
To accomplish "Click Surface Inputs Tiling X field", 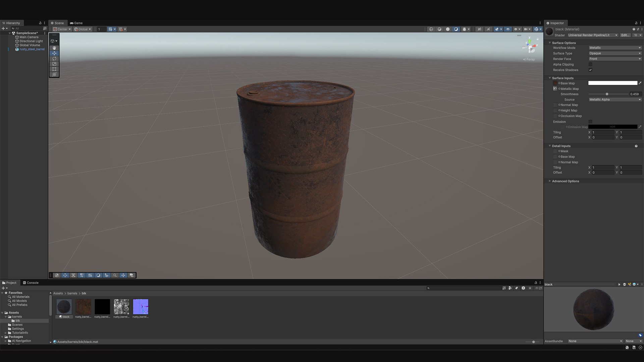I will click(x=603, y=132).
